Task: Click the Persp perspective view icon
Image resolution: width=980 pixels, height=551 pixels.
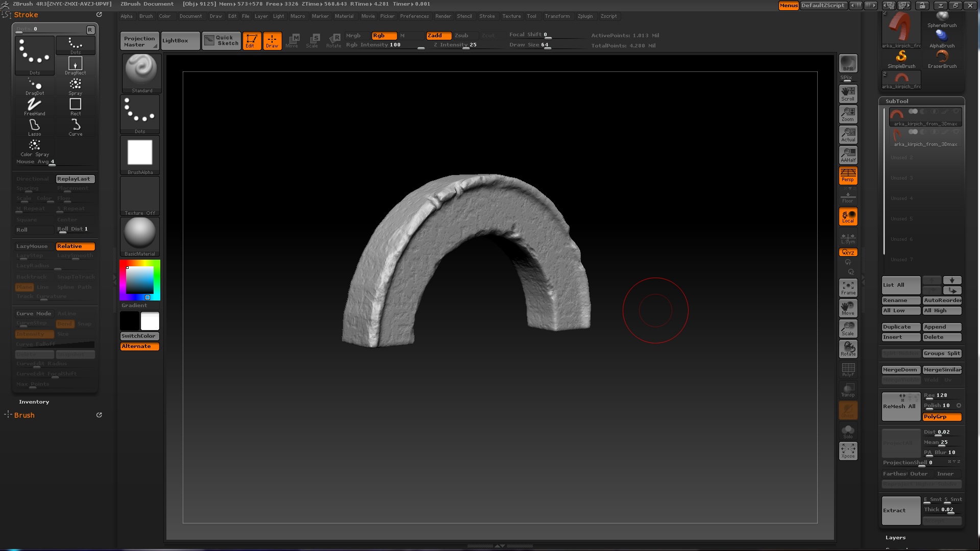Action: [848, 176]
